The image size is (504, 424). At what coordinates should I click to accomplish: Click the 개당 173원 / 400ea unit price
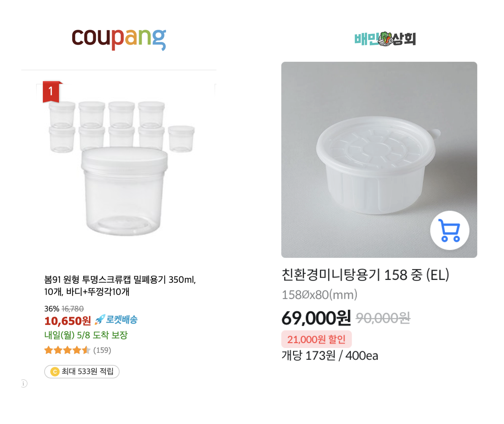330,355
